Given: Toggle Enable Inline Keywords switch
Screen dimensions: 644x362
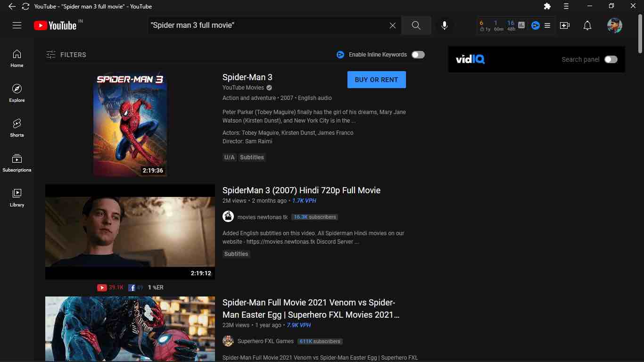Looking at the screenshot, I should 418,55.
